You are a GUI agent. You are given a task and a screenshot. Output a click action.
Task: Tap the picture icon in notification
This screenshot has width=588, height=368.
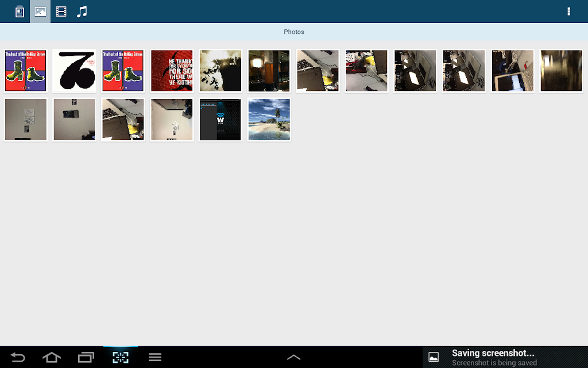(434, 357)
